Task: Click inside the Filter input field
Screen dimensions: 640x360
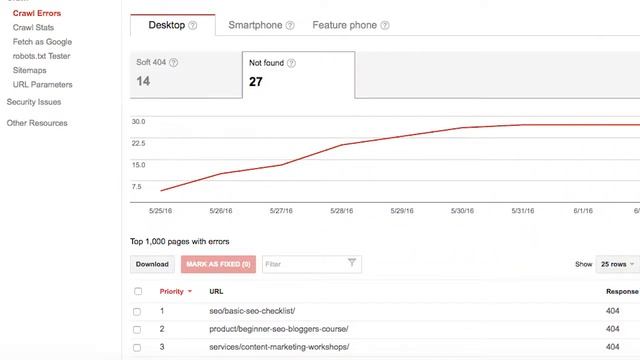Action: (x=304, y=264)
